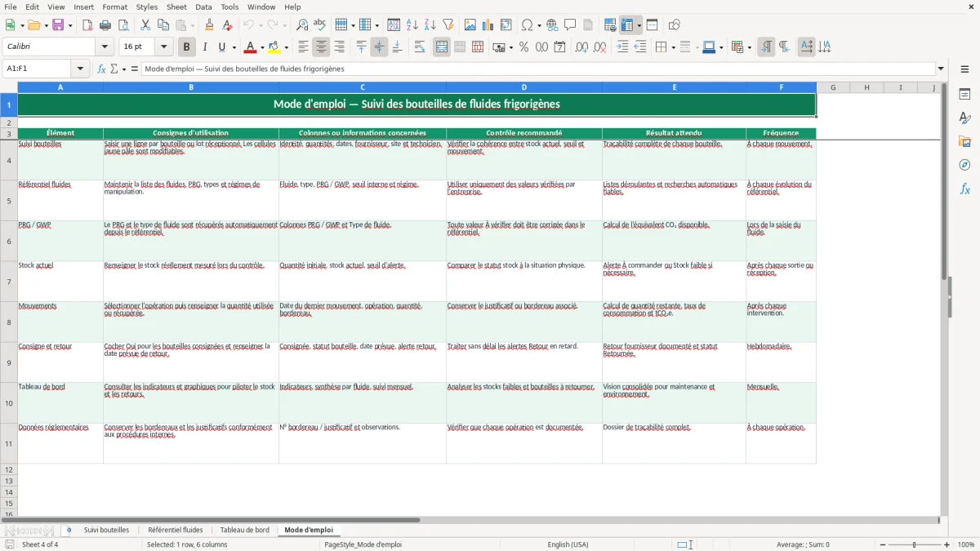980x551 pixels.
Task: Expand the Name Box dropdown
Action: coord(81,69)
